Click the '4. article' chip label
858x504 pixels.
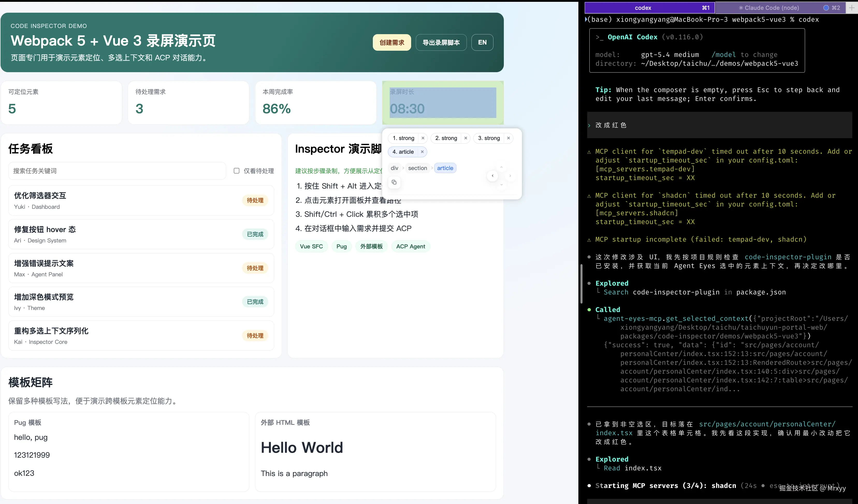click(403, 152)
